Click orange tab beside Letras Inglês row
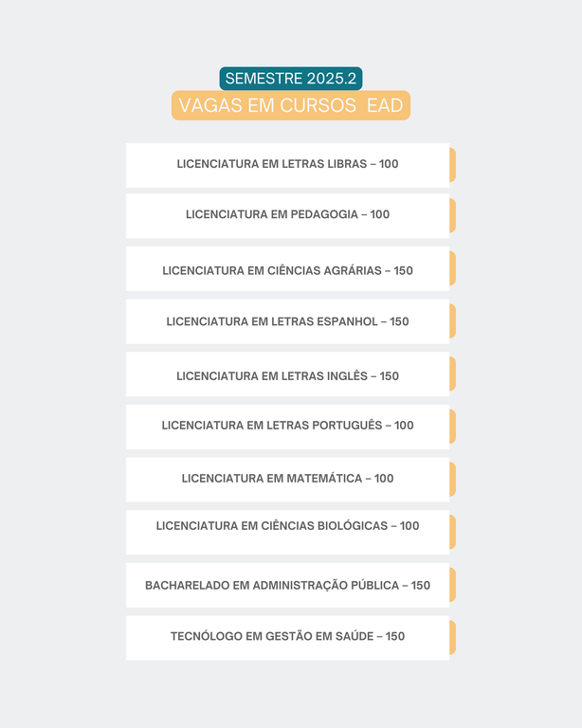Viewport: 582px width, 728px height. pos(452,374)
